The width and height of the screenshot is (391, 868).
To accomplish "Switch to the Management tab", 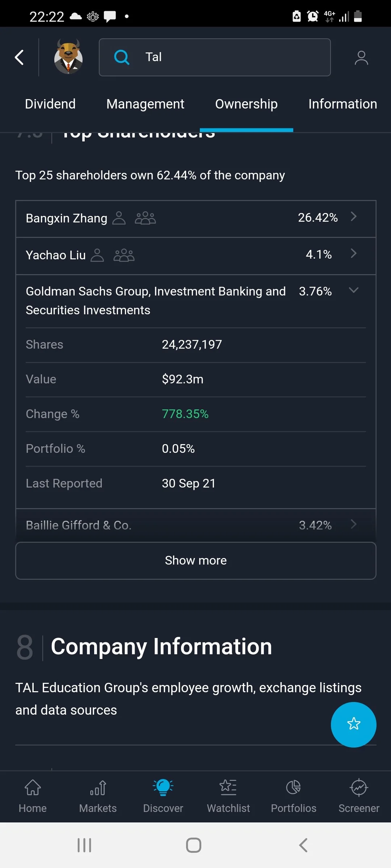I will pyautogui.click(x=145, y=104).
